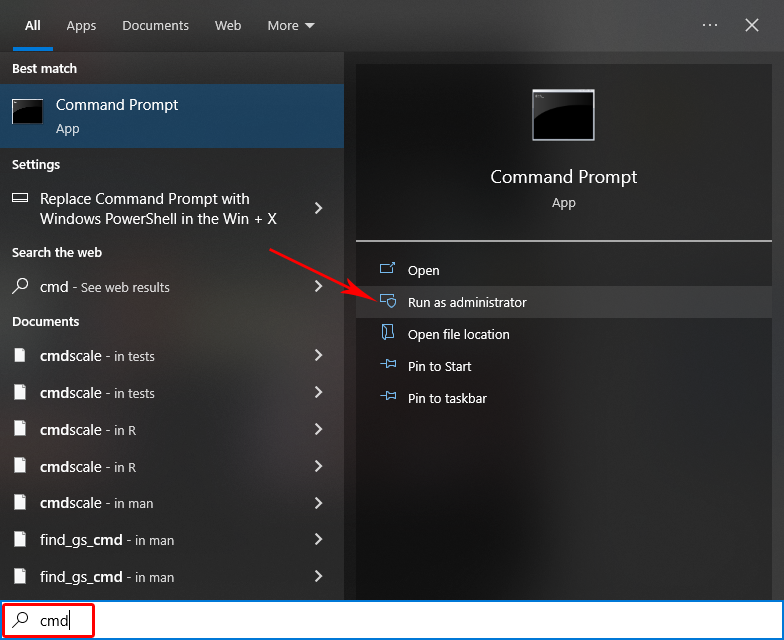Click Open in the Command Prompt actions
Viewport: 784px width, 640px height.
[564, 270]
